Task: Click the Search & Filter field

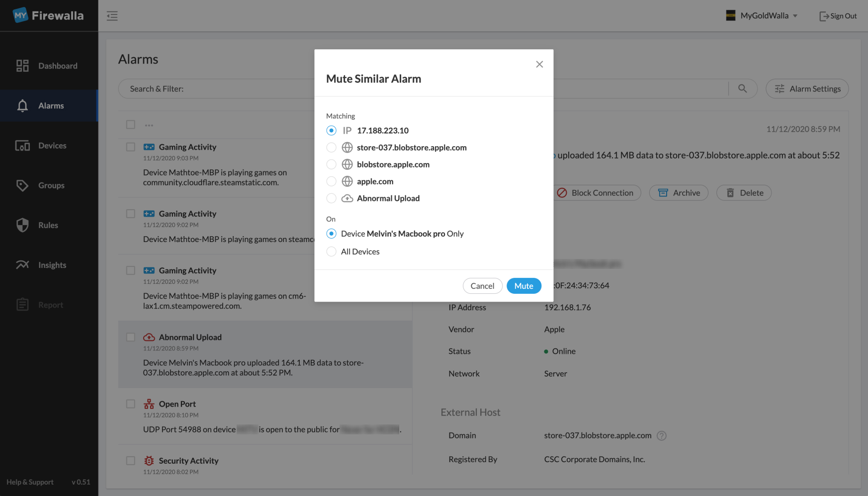Action: [x=423, y=88]
